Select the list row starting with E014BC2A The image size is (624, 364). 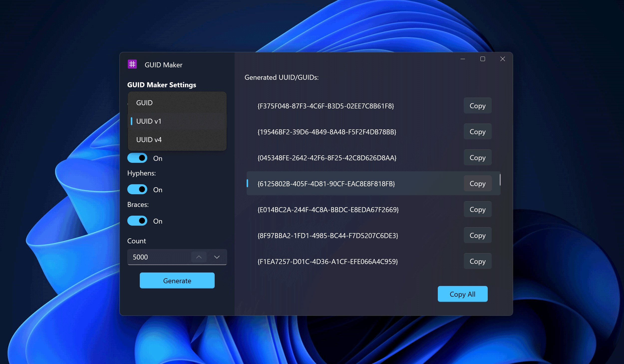coord(328,210)
